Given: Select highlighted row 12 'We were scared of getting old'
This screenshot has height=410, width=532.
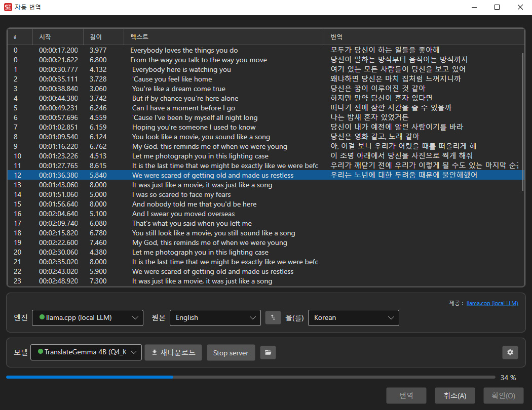Looking at the screenshot, I should point(264,175).
